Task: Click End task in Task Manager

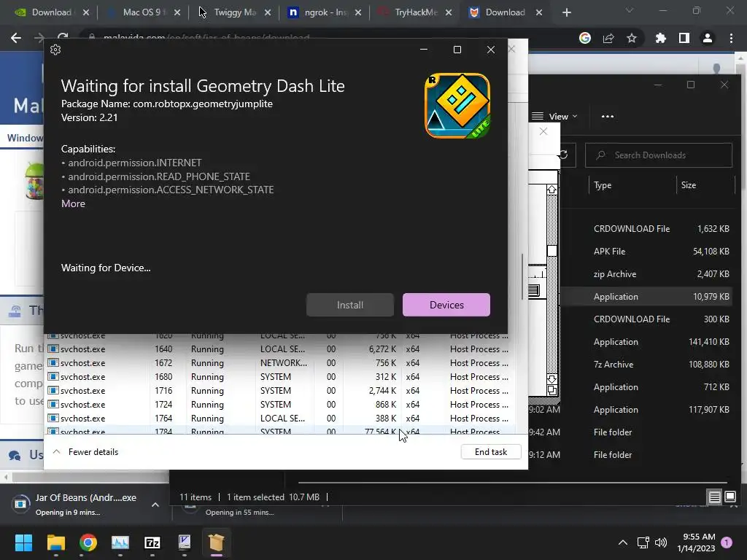Action: (x=491, y=452)
